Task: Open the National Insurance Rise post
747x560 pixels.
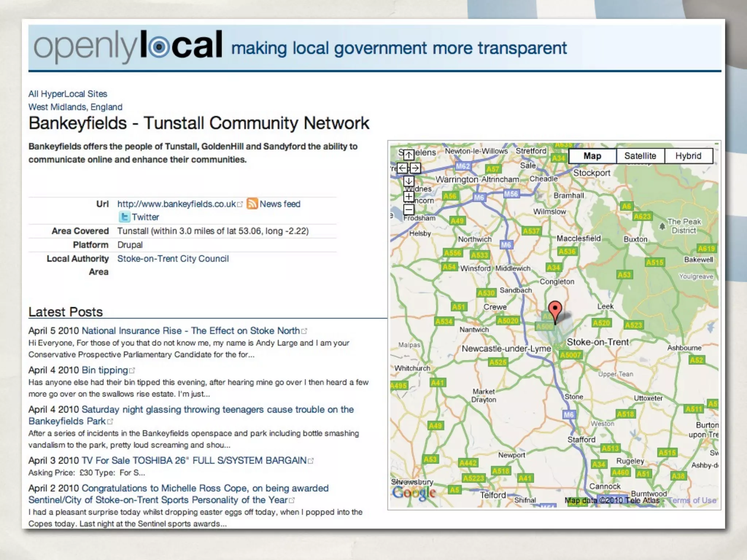Action: pyautogui.click(x=191, y=331)
